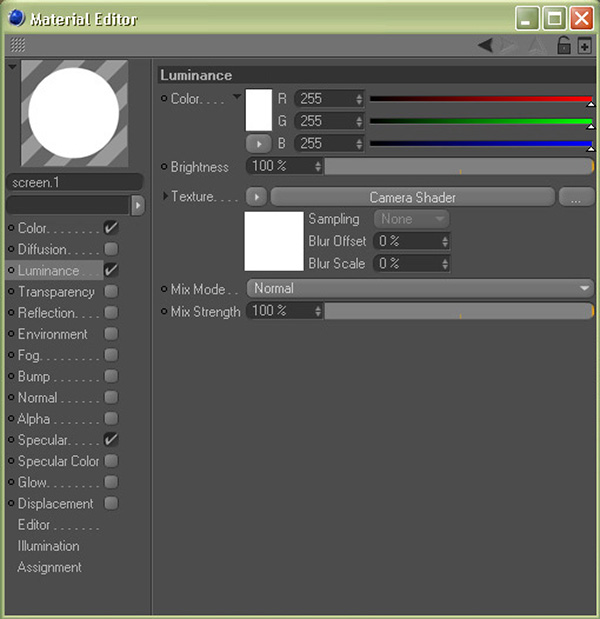Click the ellipsis button beside Camera Shader

[575, 197]
